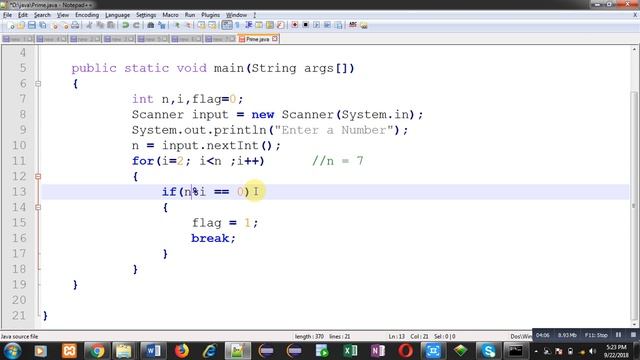Open Google Chrome from the taskbar
640x360 pixels.
pyautogui.click(x=97, y=351)
